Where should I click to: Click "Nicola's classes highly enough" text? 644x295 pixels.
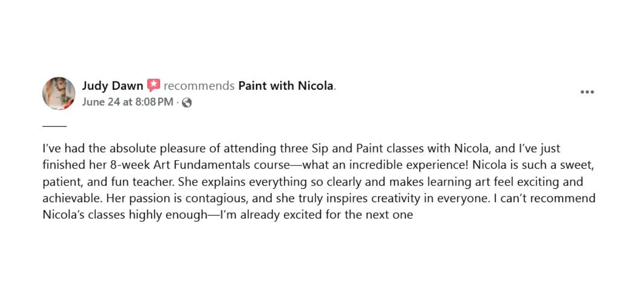(125, 215)
